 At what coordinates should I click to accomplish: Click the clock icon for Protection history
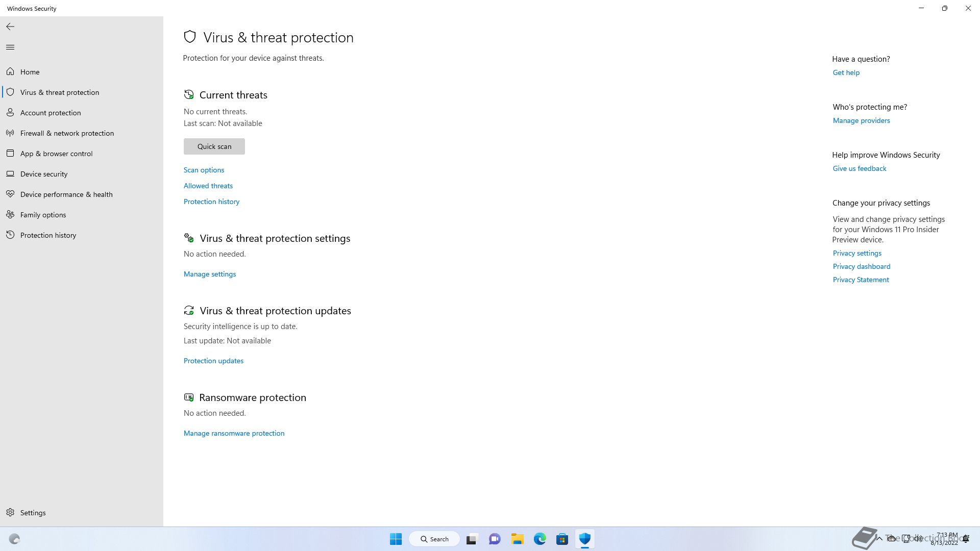pos(10,235)
